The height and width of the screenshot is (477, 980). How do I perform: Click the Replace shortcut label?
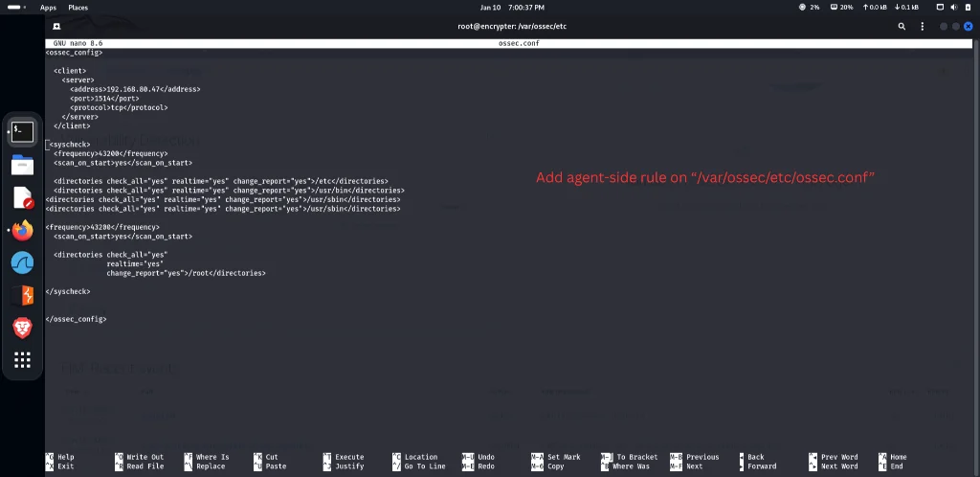[x=211, y=466]
